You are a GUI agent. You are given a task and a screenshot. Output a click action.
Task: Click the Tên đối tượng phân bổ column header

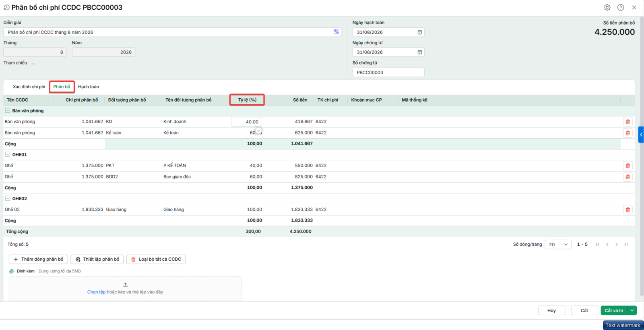coord(188,100)
